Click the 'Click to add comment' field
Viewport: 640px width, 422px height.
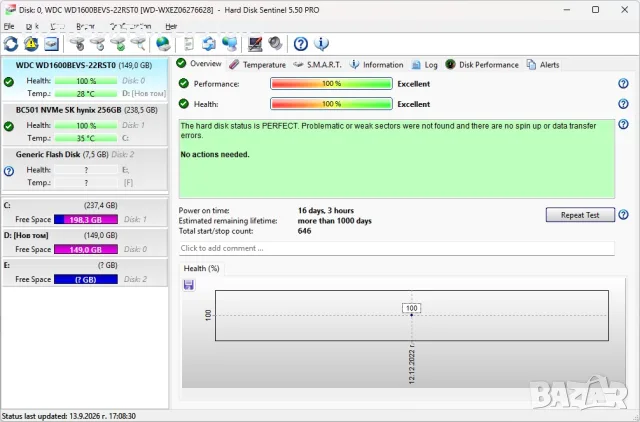(397, 248)
